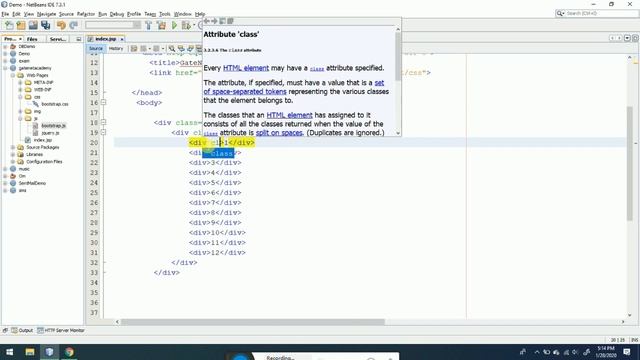Open the File menu

(x=5, y=14)
